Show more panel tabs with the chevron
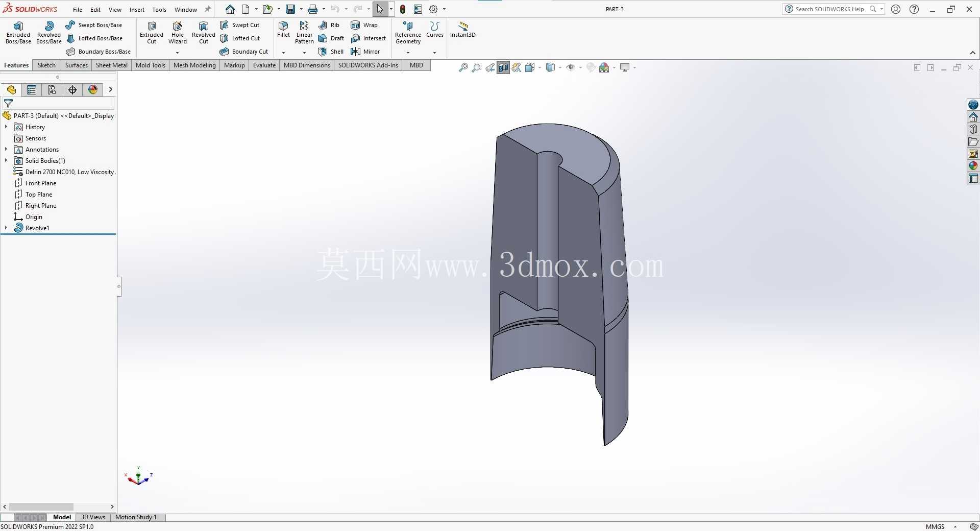This screenshot has width=980, height=531. coord(110,90)
